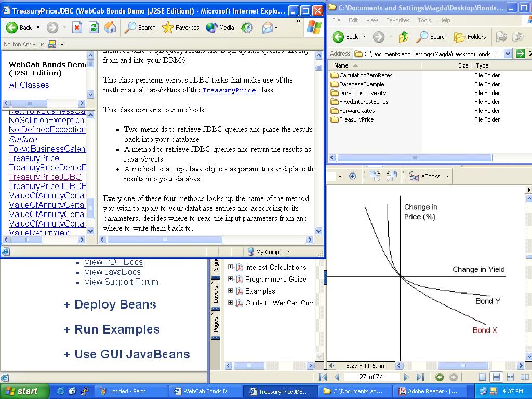Select Continuous Facing layout in Adobe Reader

(510, 377)
